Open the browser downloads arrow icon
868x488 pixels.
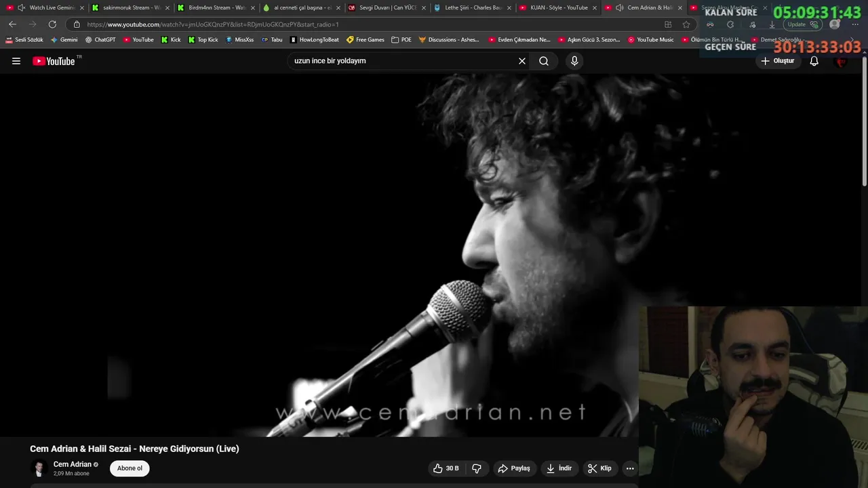(x=772, y=24)
